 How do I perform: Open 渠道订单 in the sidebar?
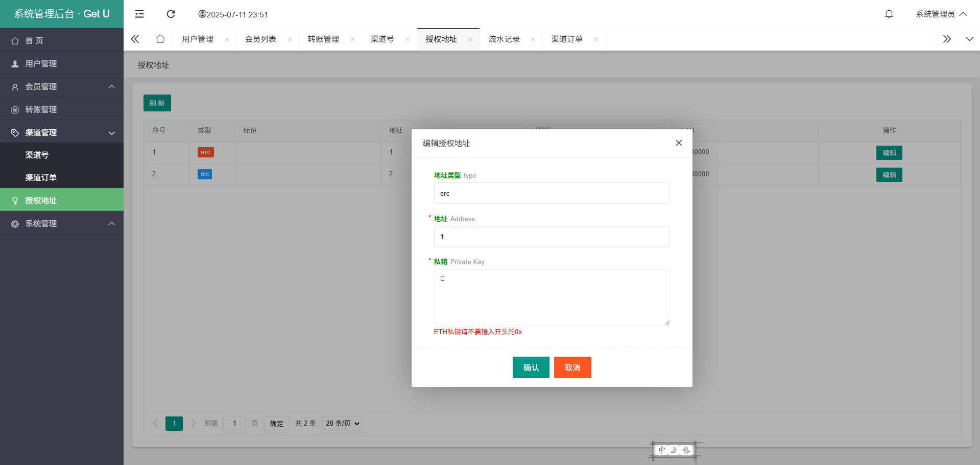click(x=41, y=178)
